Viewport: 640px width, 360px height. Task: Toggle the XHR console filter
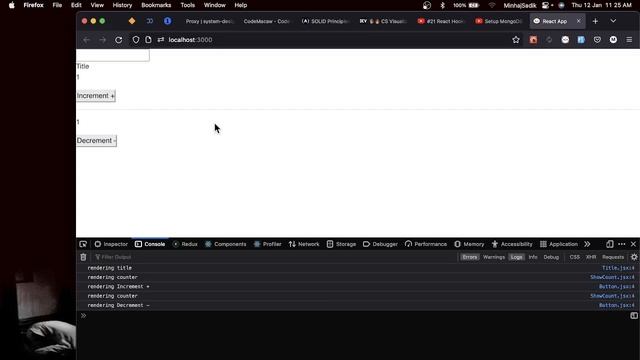591,257
